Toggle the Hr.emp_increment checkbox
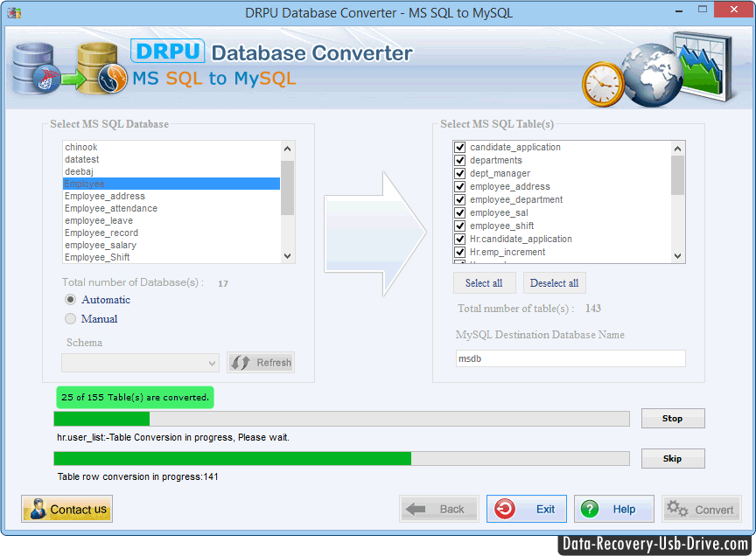 coord(460,252)
